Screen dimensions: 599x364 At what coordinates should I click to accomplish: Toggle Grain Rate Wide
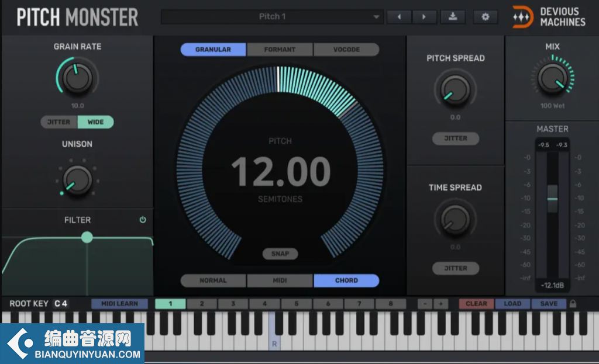(95, 122)
